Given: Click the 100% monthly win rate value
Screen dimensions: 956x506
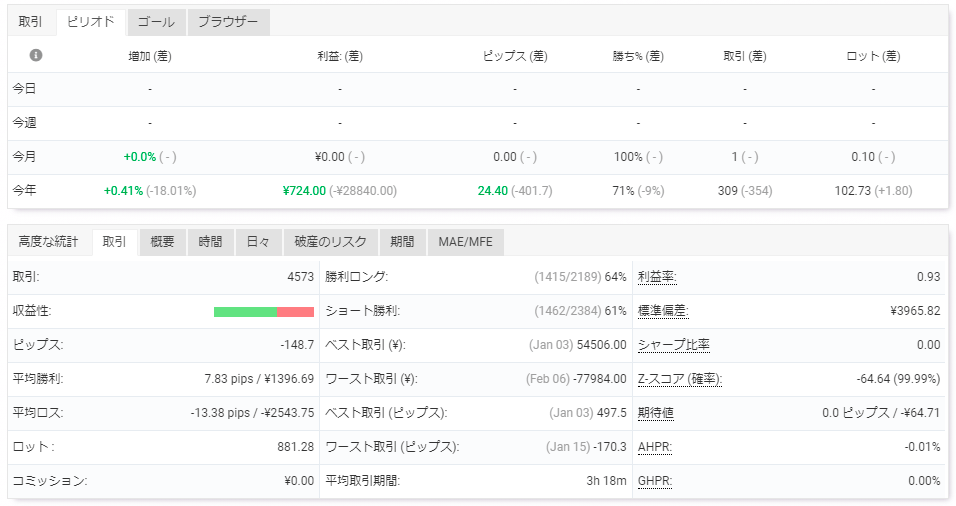Looking at the screenshot, I should tap(628, 157).
